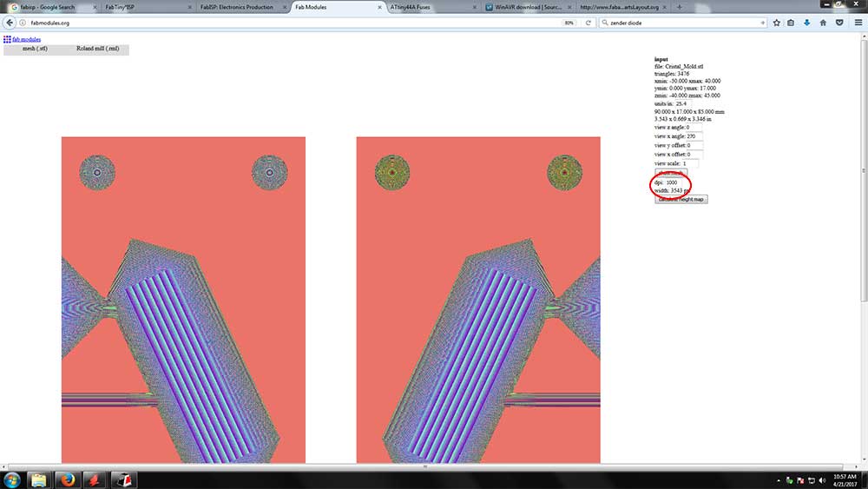Click the 'triangles: 3476' text
Screen dimensions: 868x489
pos(672,74)
